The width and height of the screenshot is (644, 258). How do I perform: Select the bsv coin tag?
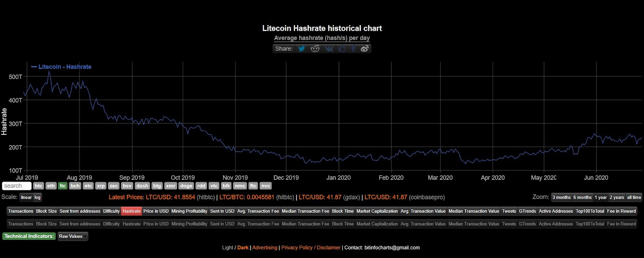[x=127, y=186]
